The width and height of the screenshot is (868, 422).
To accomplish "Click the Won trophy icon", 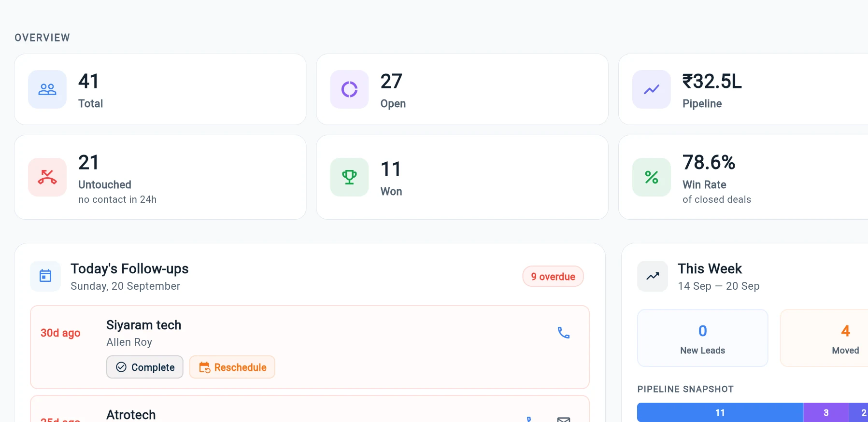I will [349, 177].
